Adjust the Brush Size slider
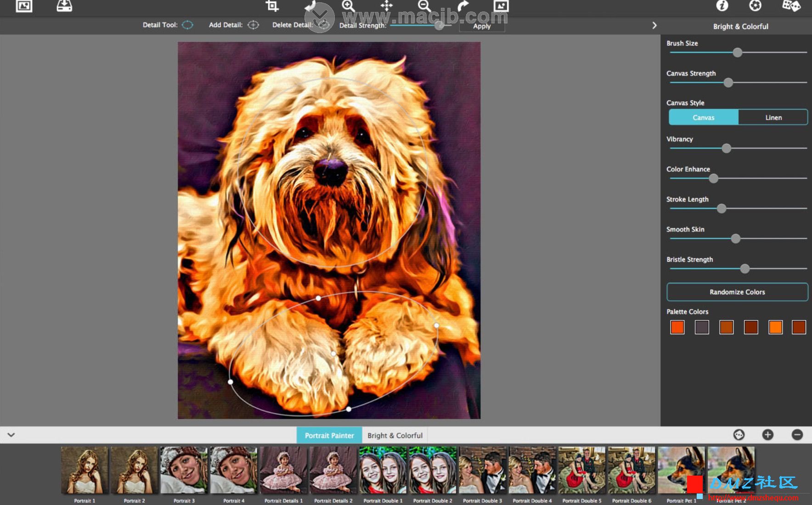This screenshot has height=505, width=812. click(x=738, y=53)
